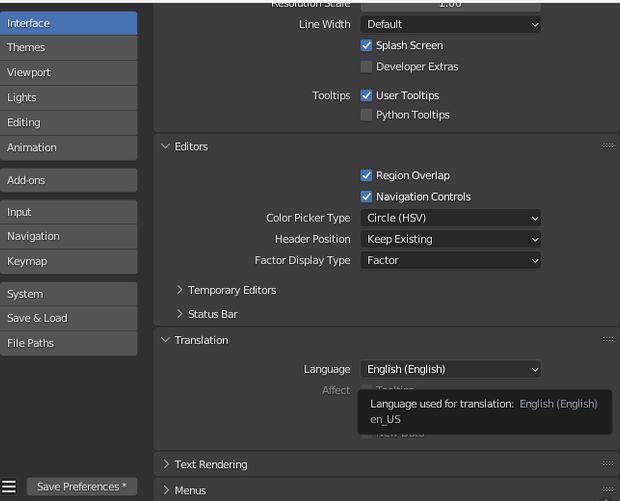This screenshot has width=620, height=501.
Task: Open the Add-ons preferences tab
Action: coord(69,180)
